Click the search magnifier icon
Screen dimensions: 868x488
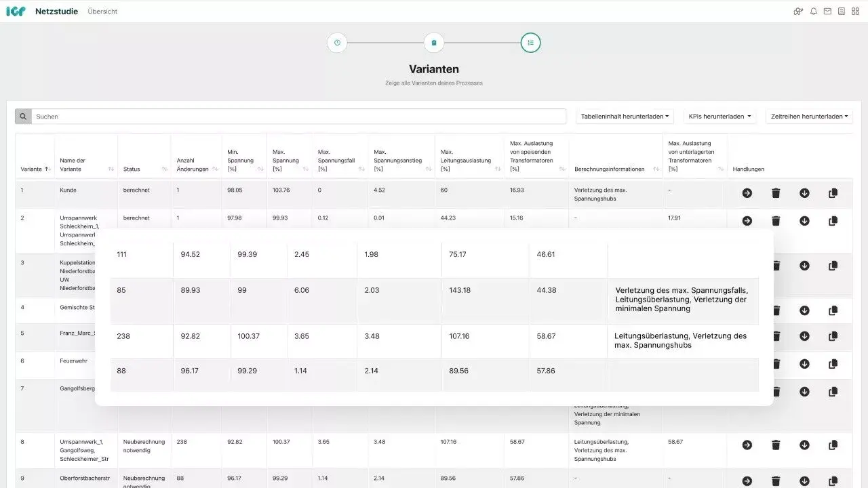click(x=23, y=117)
